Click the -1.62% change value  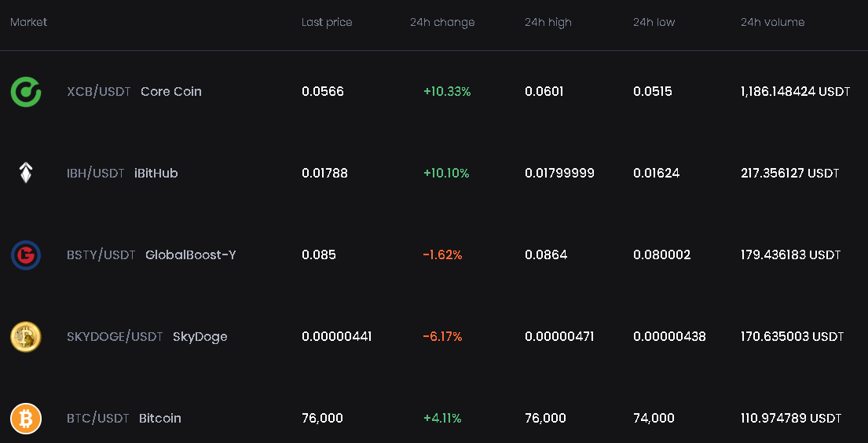point(442,254)
